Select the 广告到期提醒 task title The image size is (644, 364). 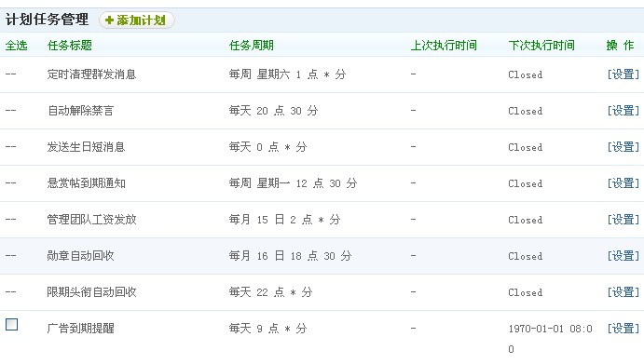pos(80,329)
